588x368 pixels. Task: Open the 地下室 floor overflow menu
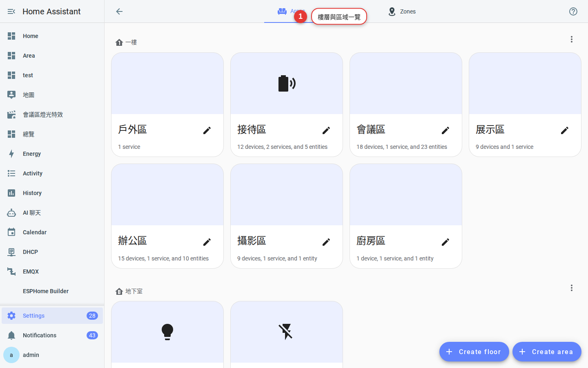tap(572, 288)
